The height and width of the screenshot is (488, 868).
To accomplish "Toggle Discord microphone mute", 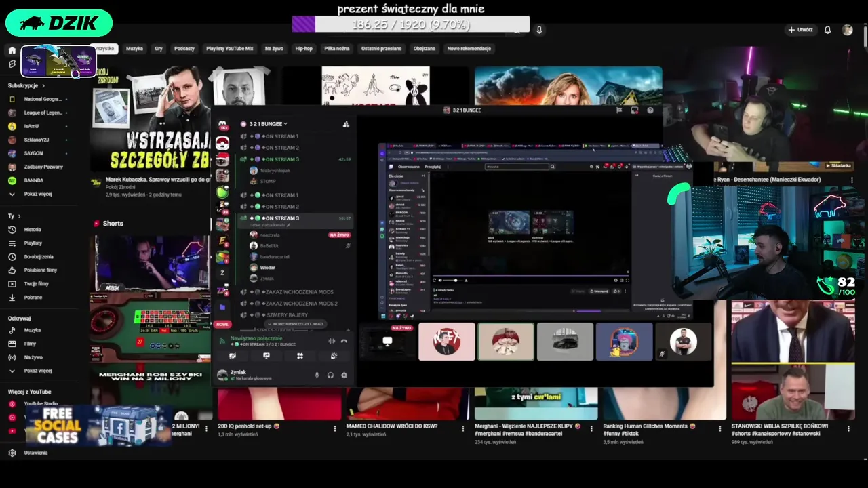I will click(x=317, y=375).
